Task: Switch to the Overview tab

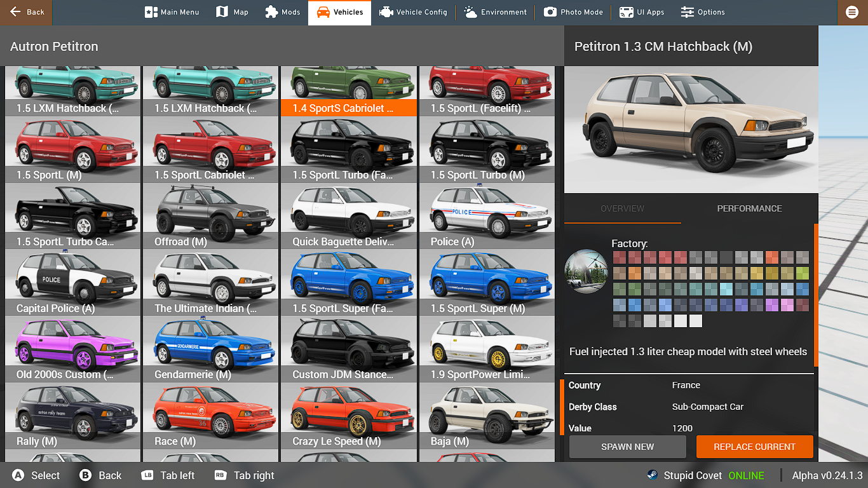Action: pos(622,208)
